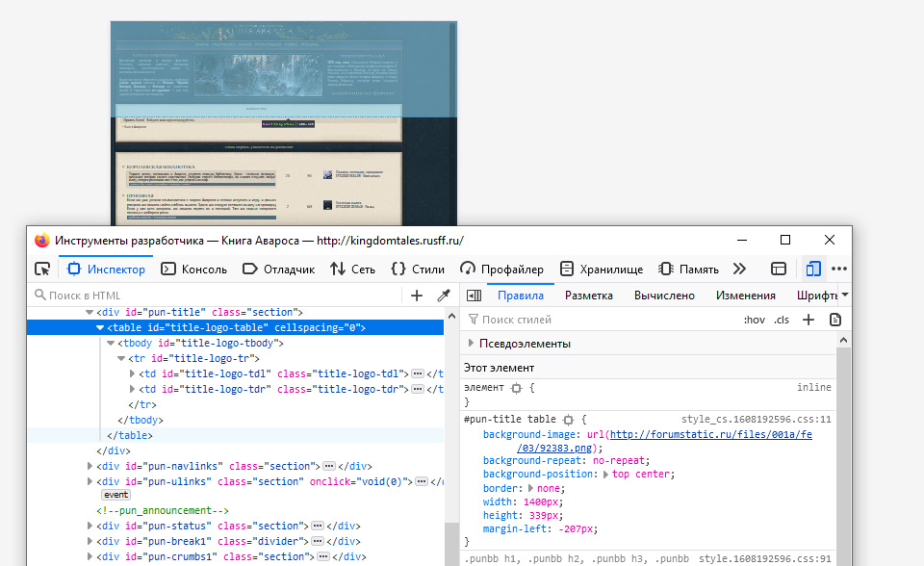
Task: Open the Стили editor tab
Action: click(x=417, y=269)
